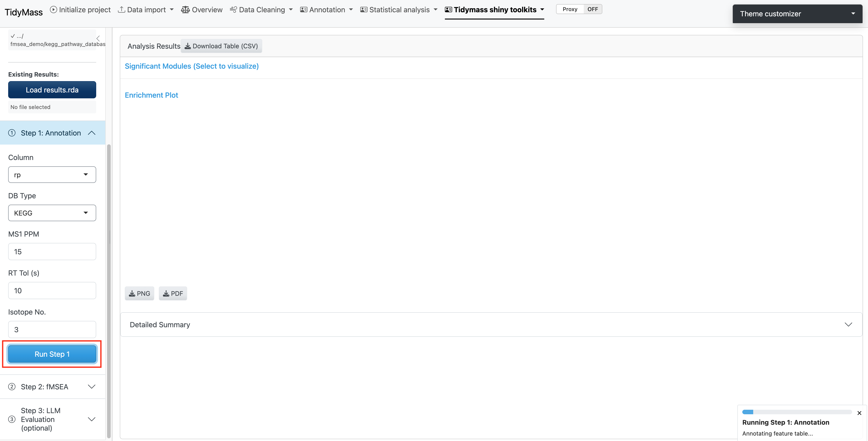Open the Column rp dropdown
Image resolution: width=868 pixels, height=441 pixels.
point(52,174)
